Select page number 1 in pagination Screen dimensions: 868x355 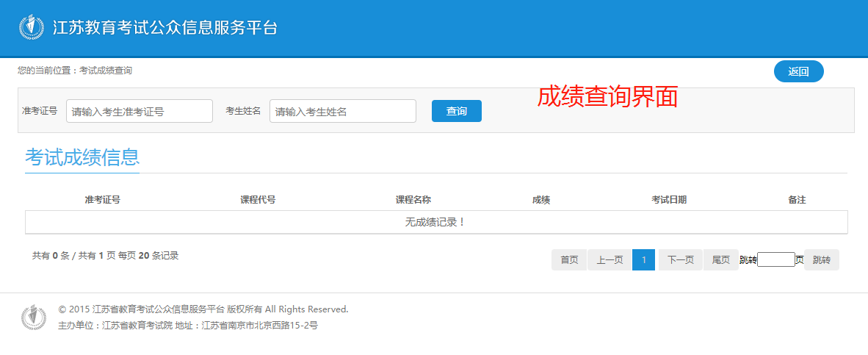[643, 260]
